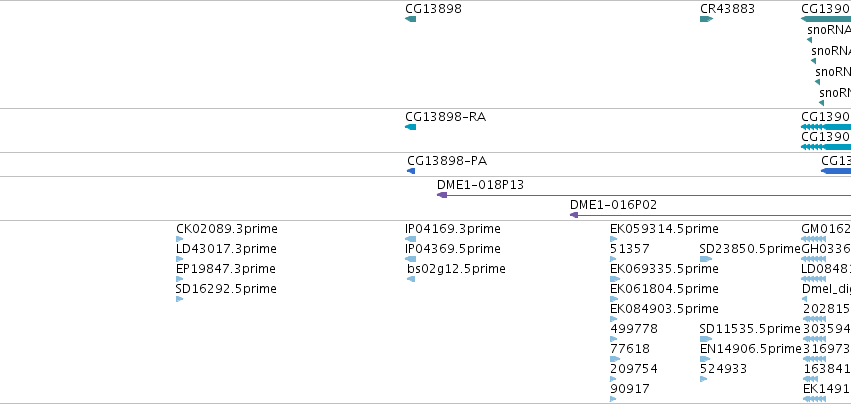Open the CG13898 gene label
Screen dimensions: 851x404
point(433,8)
